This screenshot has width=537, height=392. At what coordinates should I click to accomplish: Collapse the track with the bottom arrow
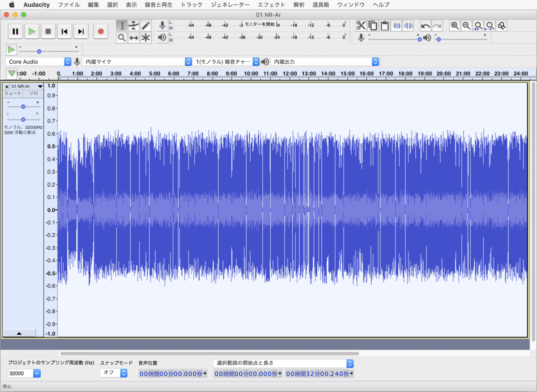click(x=19, y=333)
